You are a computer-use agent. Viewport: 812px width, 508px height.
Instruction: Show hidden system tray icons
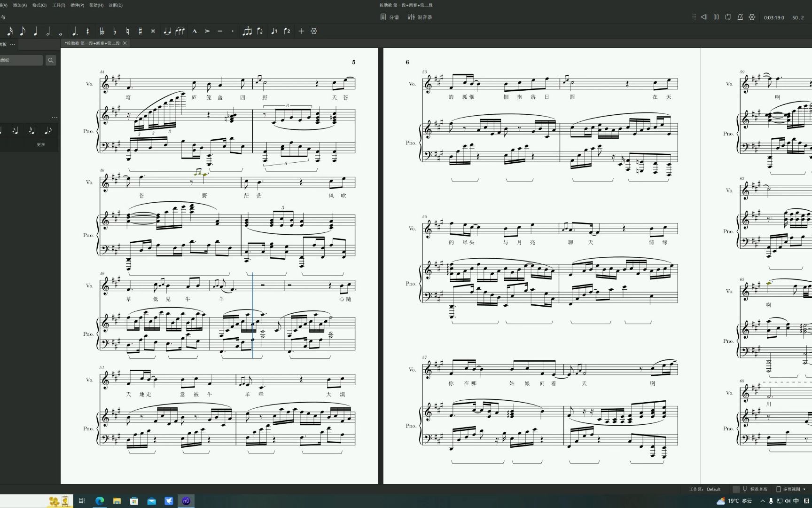point(762,501)
